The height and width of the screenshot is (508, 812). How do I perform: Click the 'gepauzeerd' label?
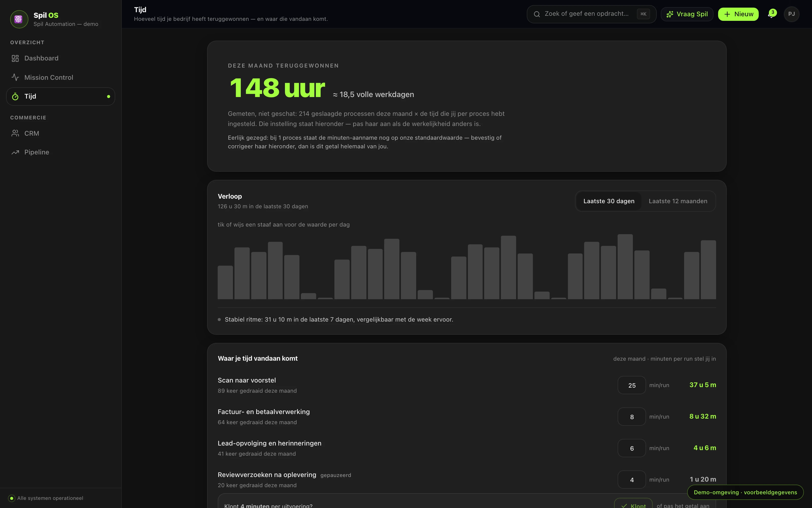point(335,475)
